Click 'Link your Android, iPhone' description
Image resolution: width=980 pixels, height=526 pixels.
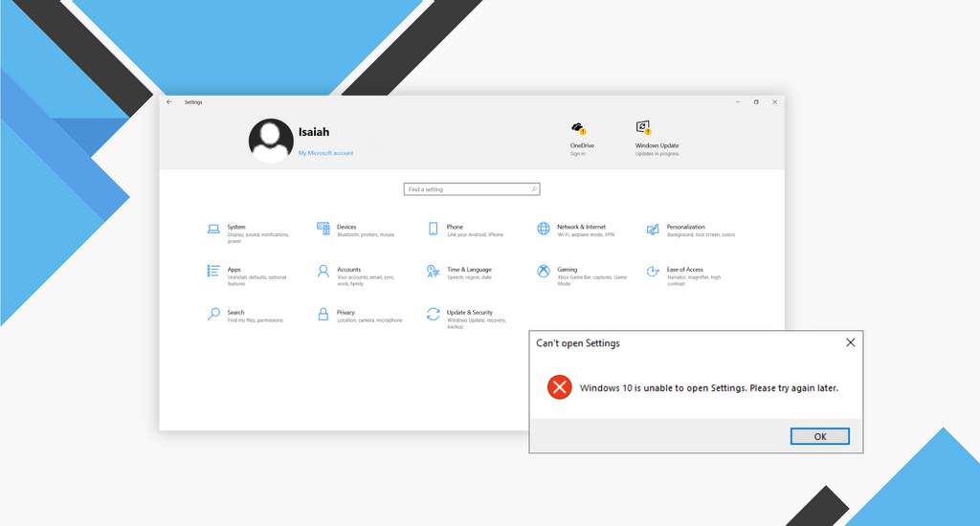pyautogui.click(x=475, y=235)
